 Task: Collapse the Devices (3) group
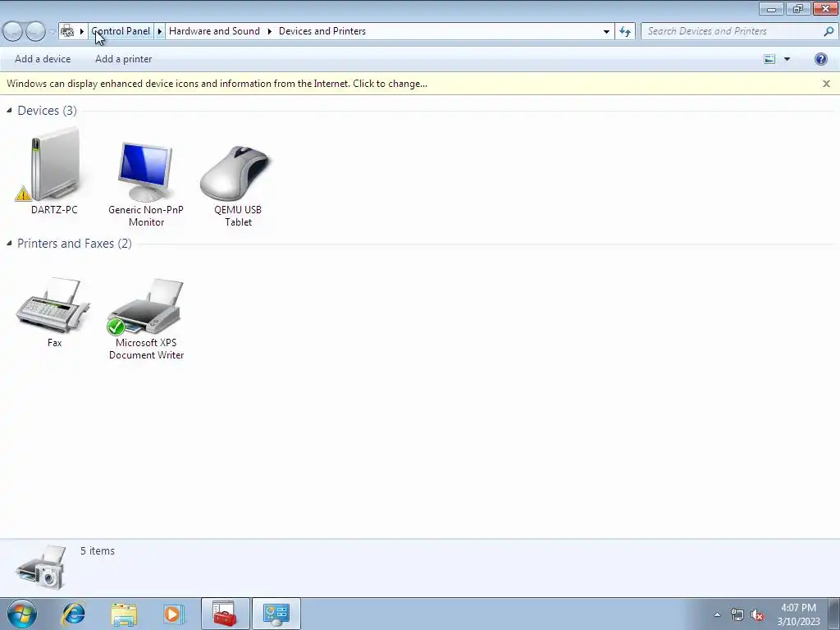(9, 111)
